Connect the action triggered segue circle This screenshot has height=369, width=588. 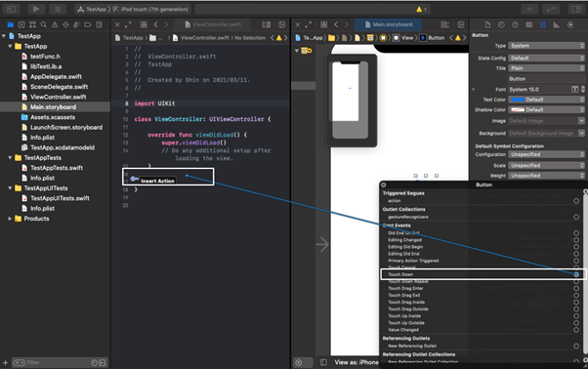pyautogui.click(x=576, y=201)
